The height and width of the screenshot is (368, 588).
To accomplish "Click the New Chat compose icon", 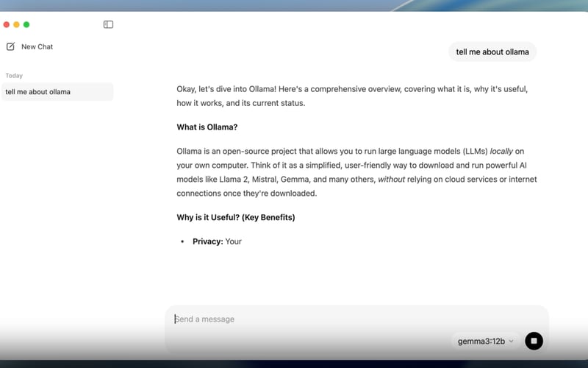I will coord(10,46).
